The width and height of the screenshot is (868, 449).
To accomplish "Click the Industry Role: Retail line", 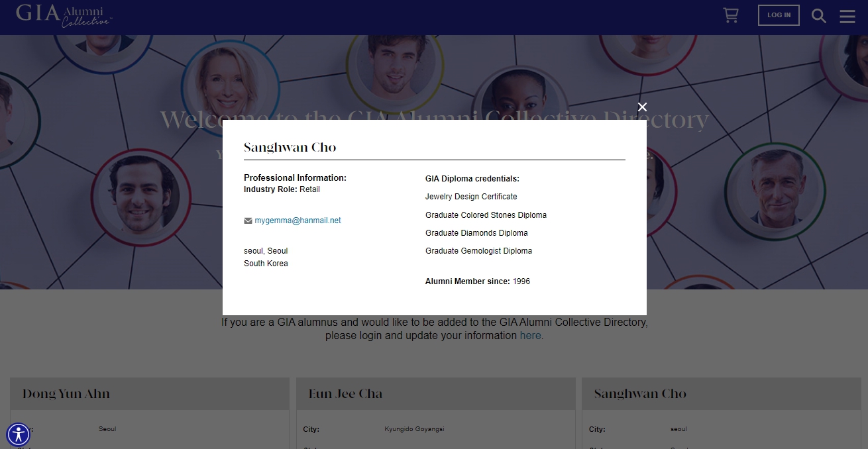I will tap(282, 189).
